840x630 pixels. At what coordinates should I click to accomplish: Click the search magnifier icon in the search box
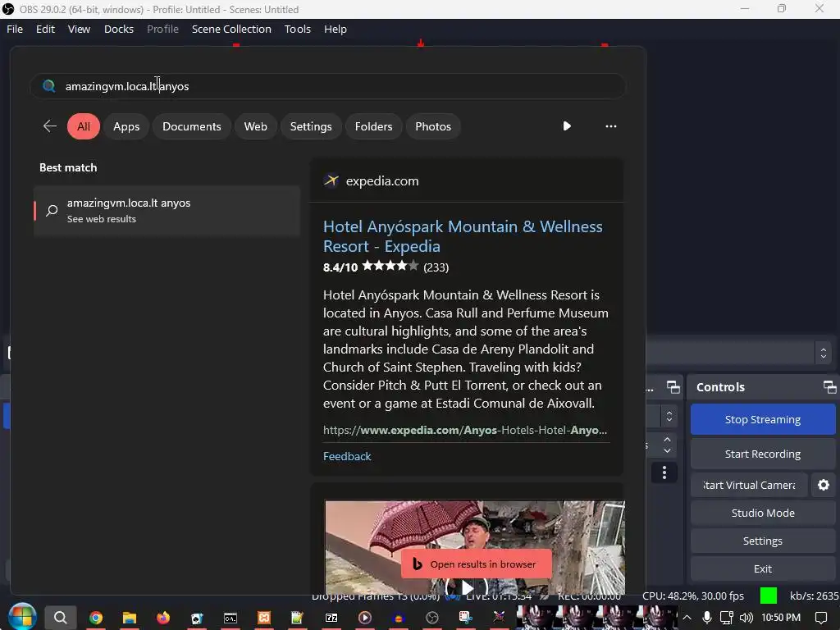(48, 86)
